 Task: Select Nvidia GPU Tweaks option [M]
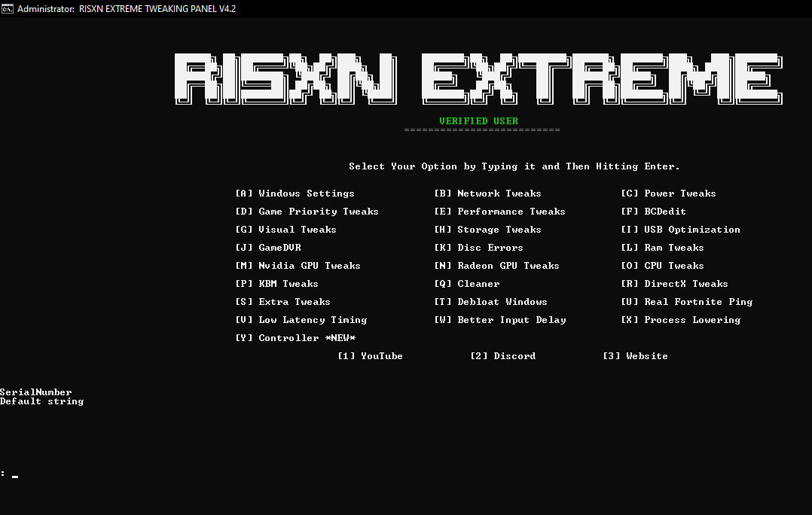(x=298, y=265)
